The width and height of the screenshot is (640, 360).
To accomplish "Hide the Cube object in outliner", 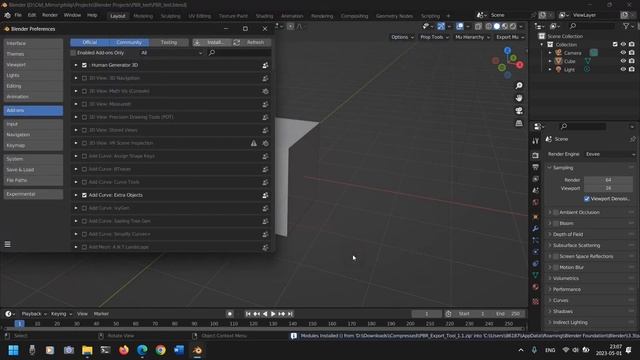I will point(623,61).
